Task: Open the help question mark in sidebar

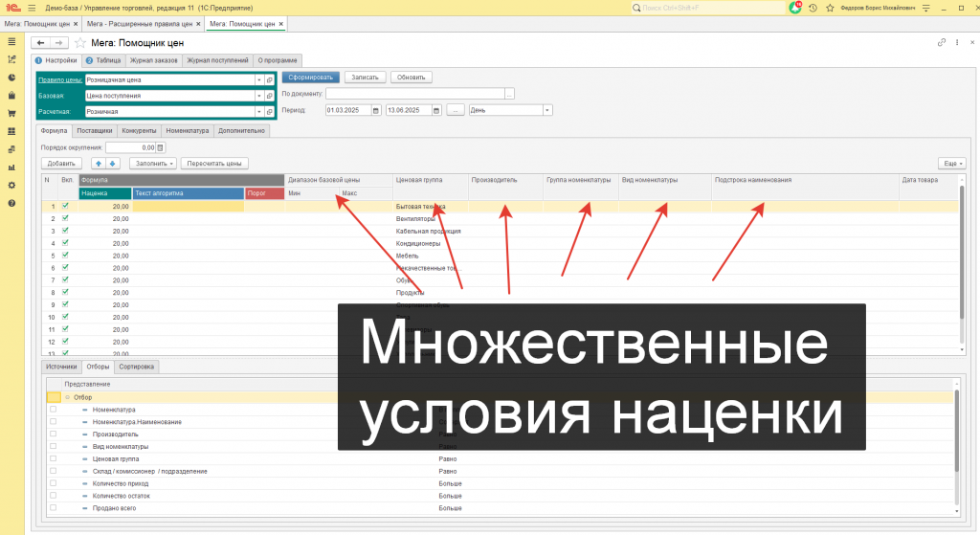Action: [11, 203]
